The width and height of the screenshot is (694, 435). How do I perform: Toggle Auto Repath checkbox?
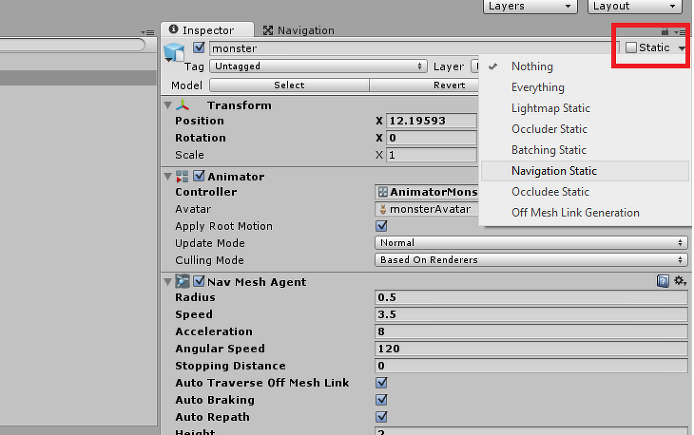[x=382, y=417]
